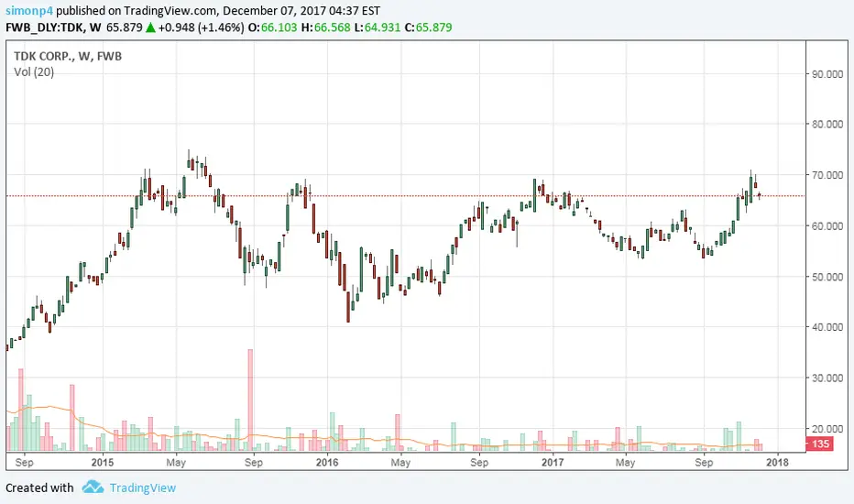Click the 60.000 price axis label

point(827,225)
